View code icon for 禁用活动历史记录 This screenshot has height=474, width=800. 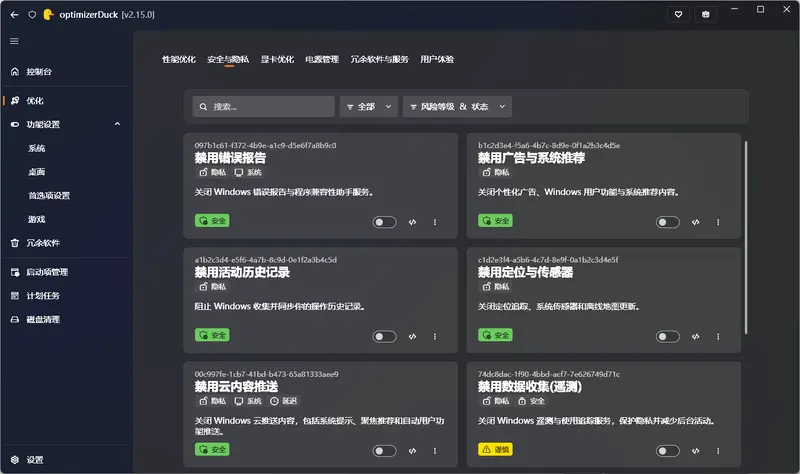(412, 336)
